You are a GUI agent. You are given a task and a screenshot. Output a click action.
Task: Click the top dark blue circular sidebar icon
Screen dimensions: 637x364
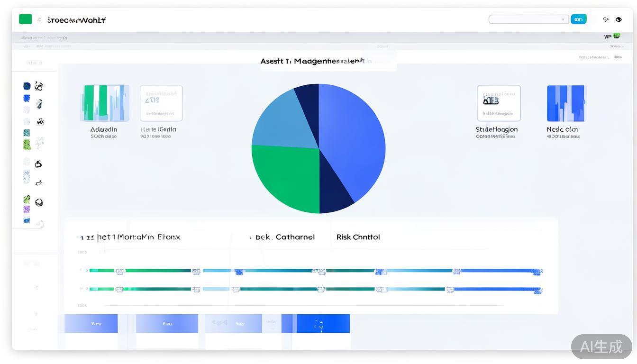27,86
